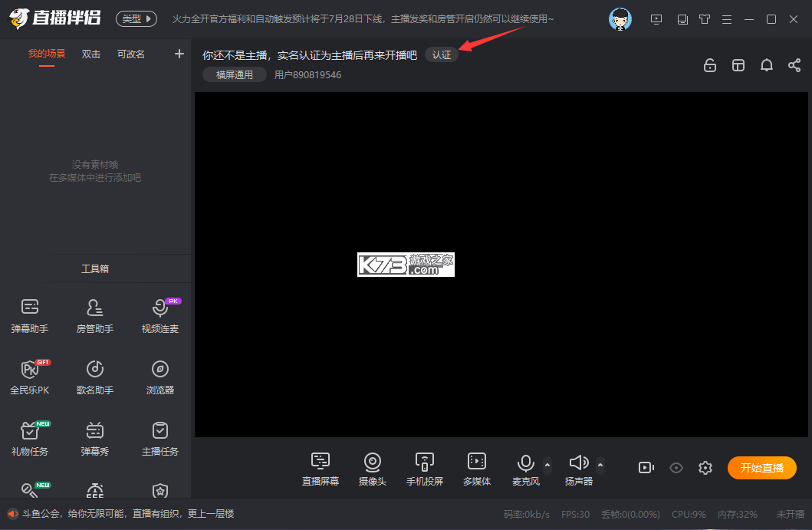This screenshot has width=812, height=530.
Task: Add 手机投屏 source
Action: 425,469
